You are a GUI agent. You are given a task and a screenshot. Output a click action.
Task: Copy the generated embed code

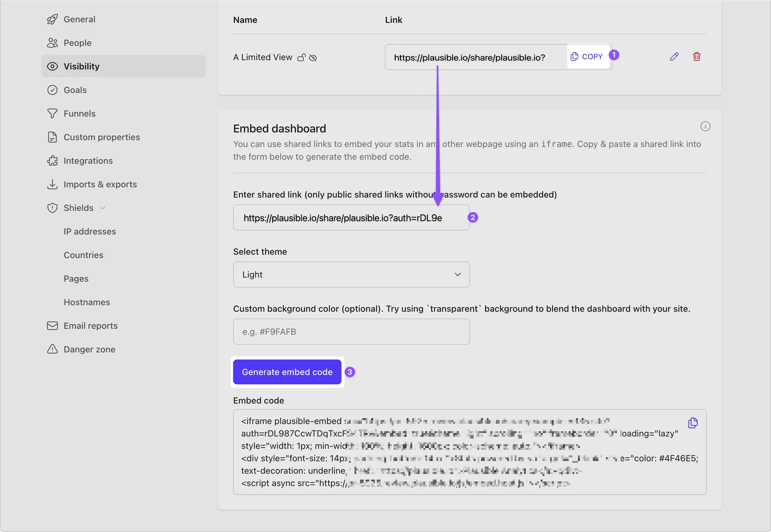tap(693, 423)
